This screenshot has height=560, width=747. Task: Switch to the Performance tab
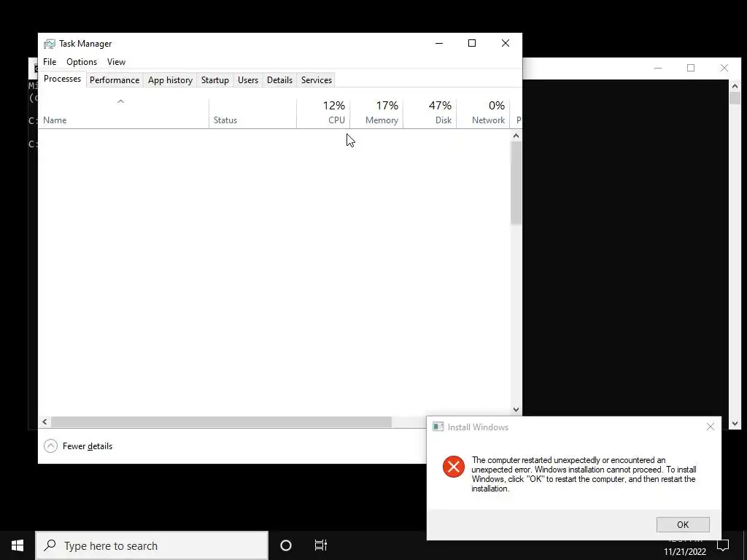(x=115, y=80)
